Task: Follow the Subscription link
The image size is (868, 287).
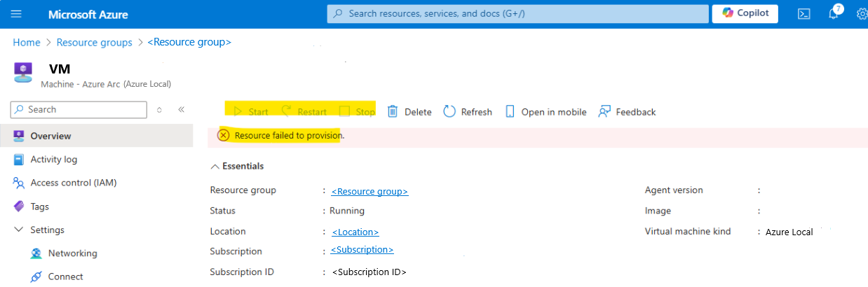Action: pos(362,250)
